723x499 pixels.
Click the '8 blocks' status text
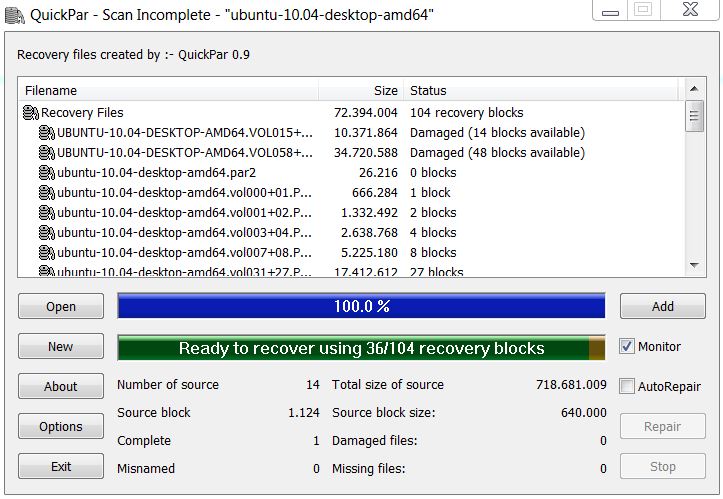433,252
